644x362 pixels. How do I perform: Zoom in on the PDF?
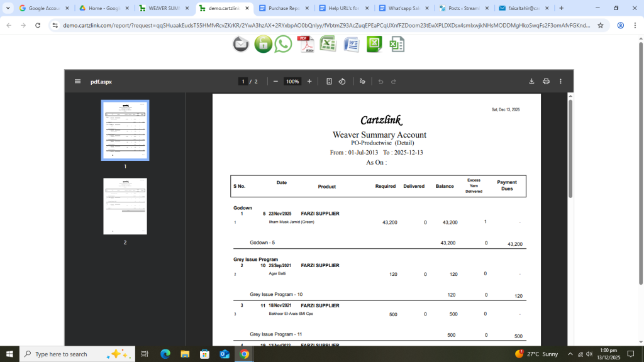309,82
